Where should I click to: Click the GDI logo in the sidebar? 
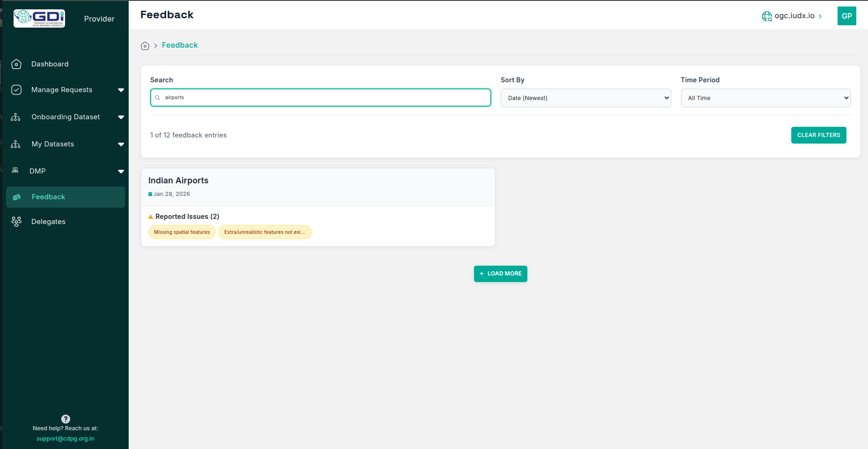coord(39,19)
